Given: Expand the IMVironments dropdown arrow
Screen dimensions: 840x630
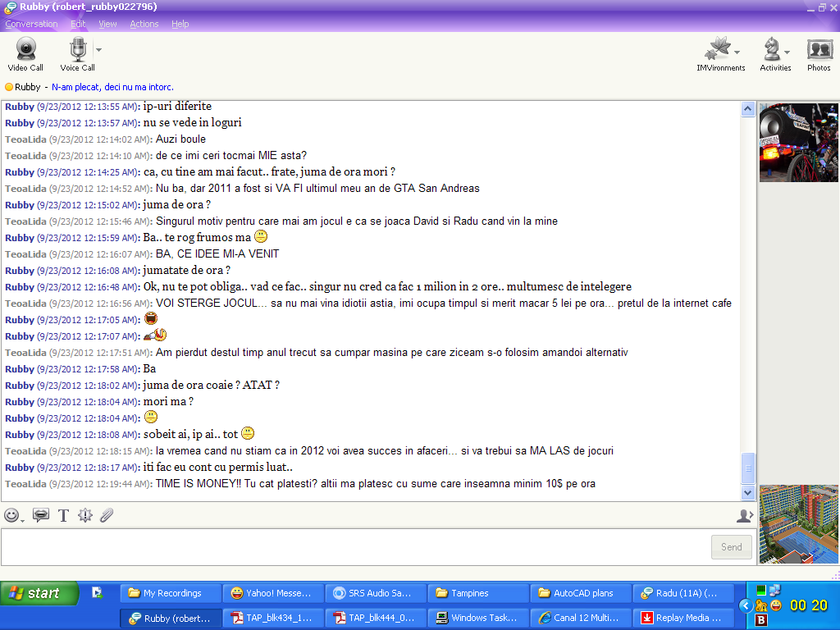Looking at the screenshot, I should coord(737,52).
